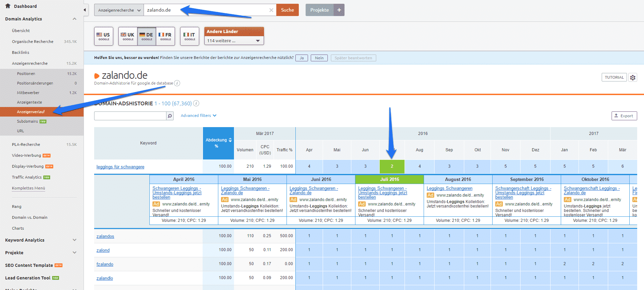Image resolution: width=644 pixels, height=290 pixels.
Task: Click the info icon beside Domain-Adshistorie count
Action: [196, 103]
